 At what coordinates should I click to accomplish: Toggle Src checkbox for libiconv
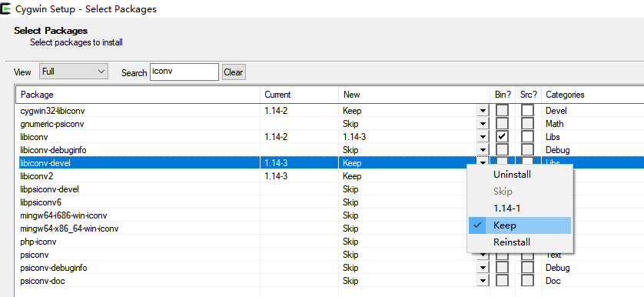pyautogui.click(x=528, y=137)
